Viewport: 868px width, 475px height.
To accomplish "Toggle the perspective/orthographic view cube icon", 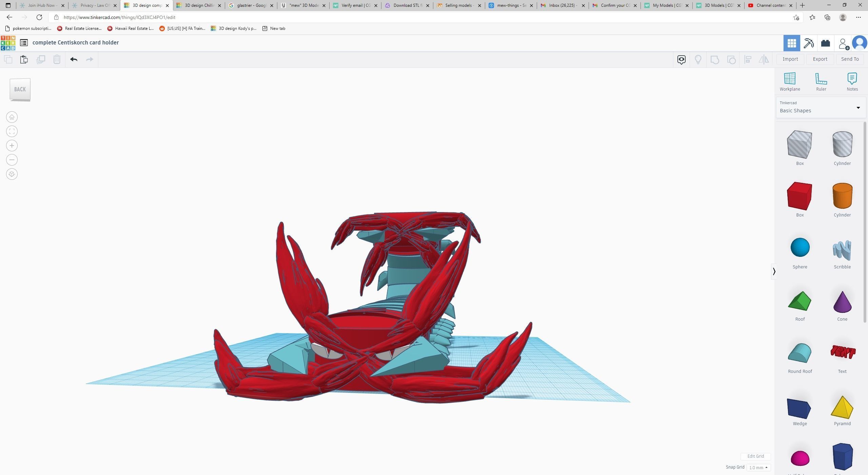I will [x=12, y=174].
